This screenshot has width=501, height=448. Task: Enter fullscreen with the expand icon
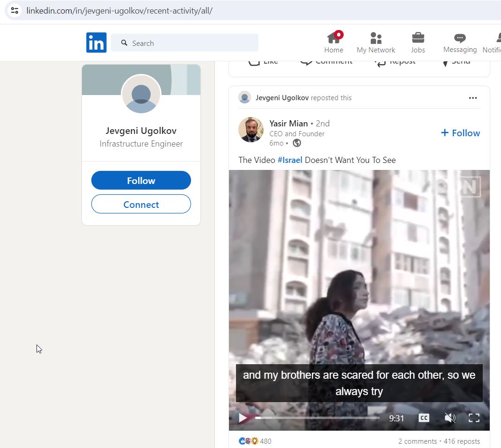point(474,418)
